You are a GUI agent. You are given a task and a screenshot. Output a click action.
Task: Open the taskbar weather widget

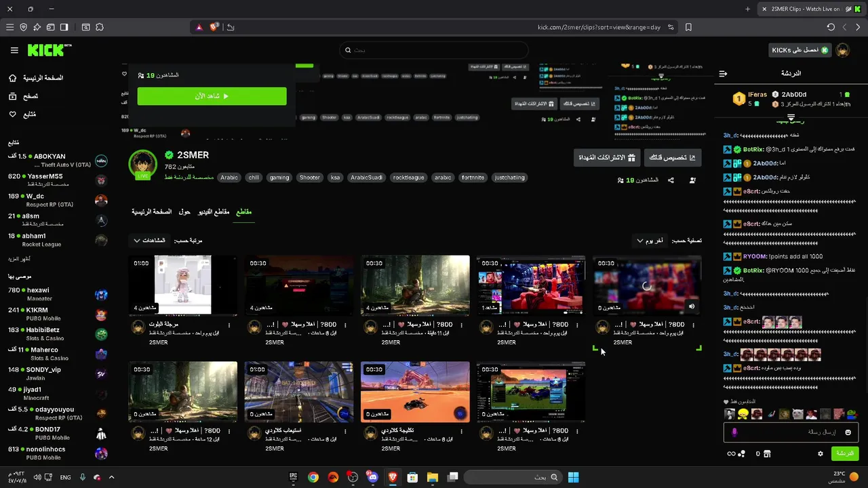(x=844, y=477)
